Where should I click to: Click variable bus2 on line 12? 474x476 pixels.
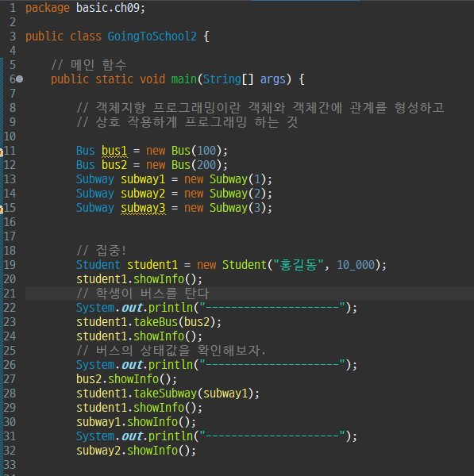[x=114, y=165]
